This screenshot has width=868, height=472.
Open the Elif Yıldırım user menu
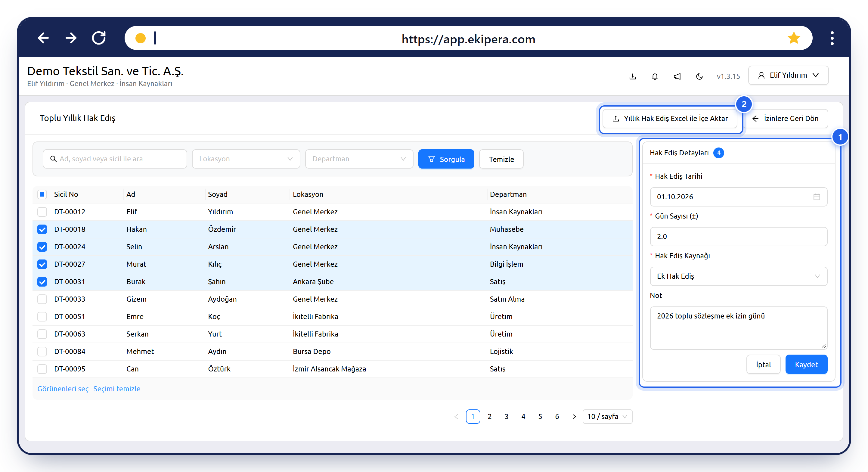788,75
